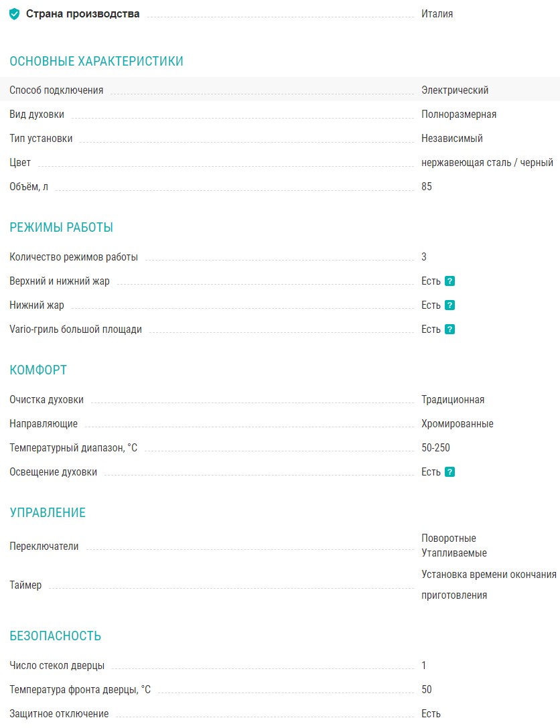Screen dimensions: 560x728
Task: Click the УПРАВЛЕНИЕ section heading
Action: point(48,513)
